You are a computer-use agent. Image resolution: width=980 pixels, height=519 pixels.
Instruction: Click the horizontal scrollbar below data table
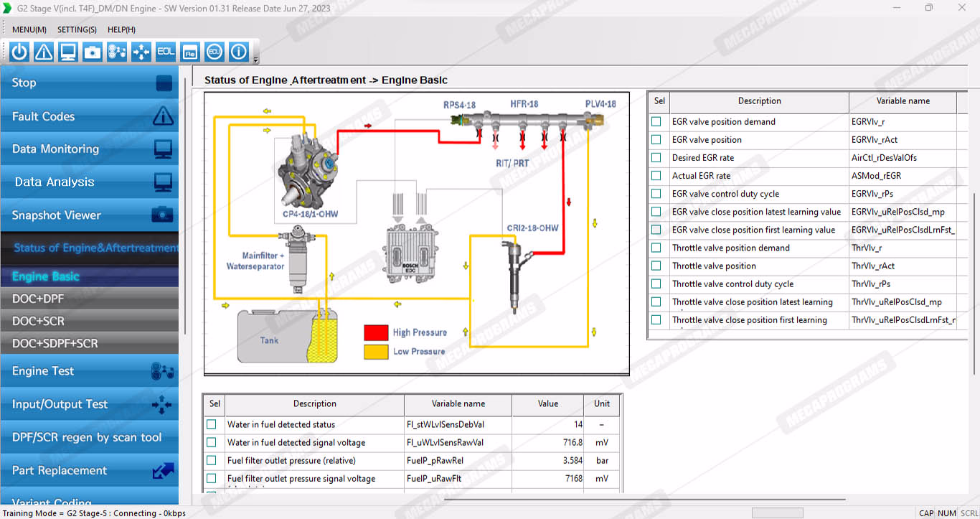point(644,499)
